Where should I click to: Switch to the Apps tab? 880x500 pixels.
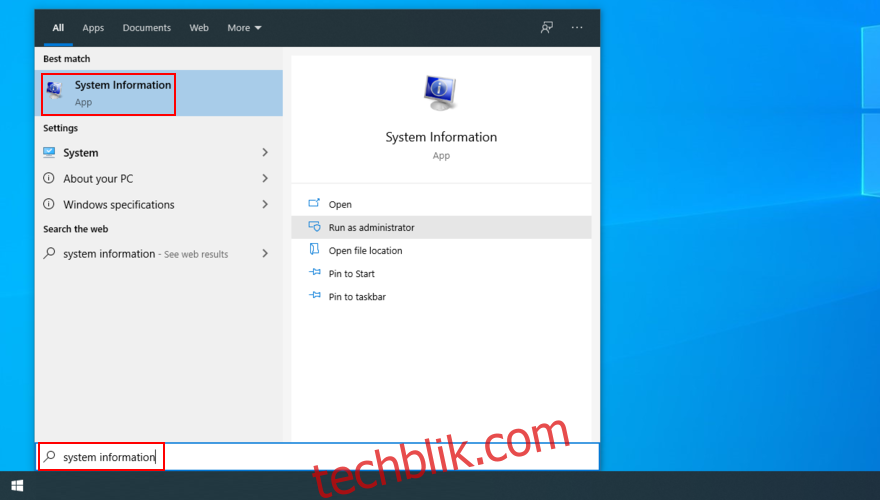tap(93, 27)
